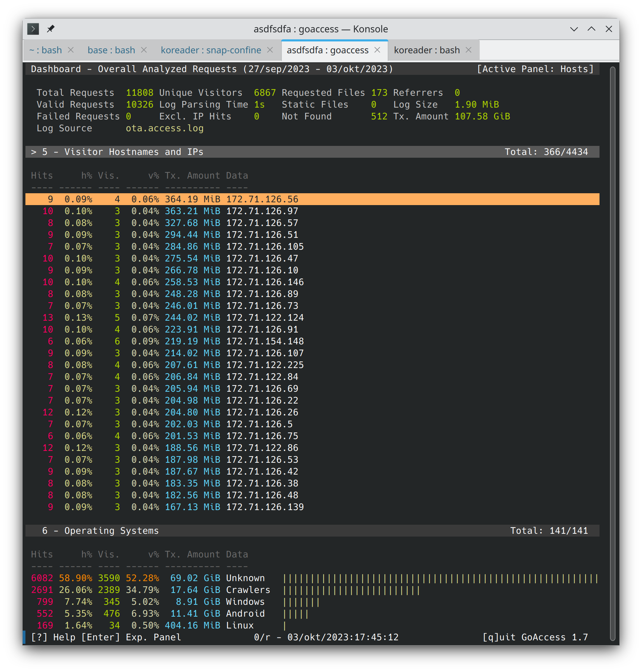Click the Not Found value 512
The width and height of the screenshot is (642, 672).
click(x=379, y=116)
